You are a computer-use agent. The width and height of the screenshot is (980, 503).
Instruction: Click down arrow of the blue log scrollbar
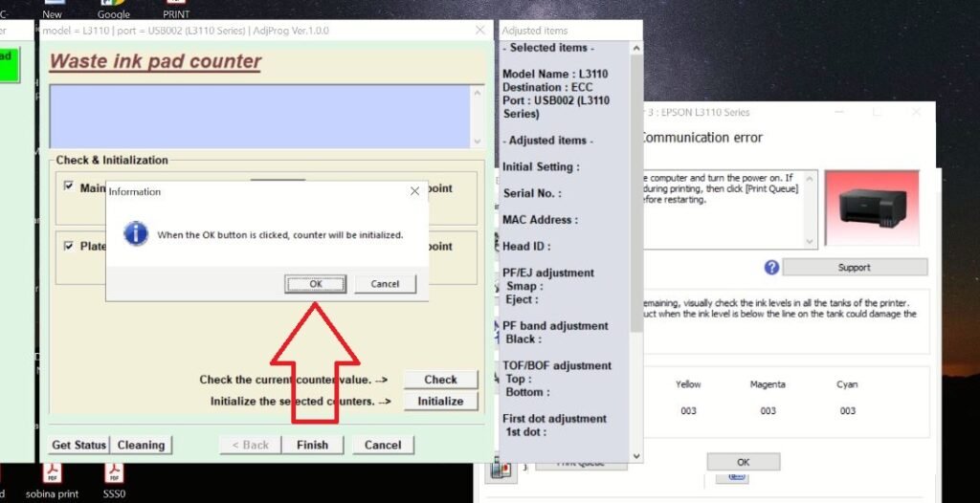(479, 142)
